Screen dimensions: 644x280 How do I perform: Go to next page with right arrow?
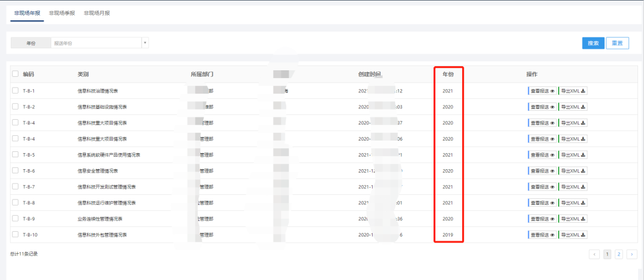click(x=632, y=254)
